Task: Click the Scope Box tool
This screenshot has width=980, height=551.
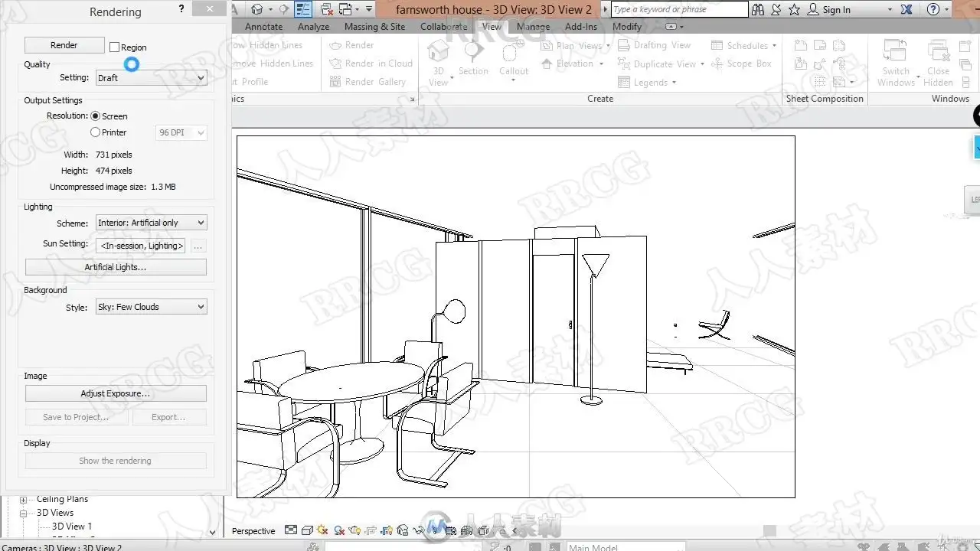Action: tap(741, 64)
